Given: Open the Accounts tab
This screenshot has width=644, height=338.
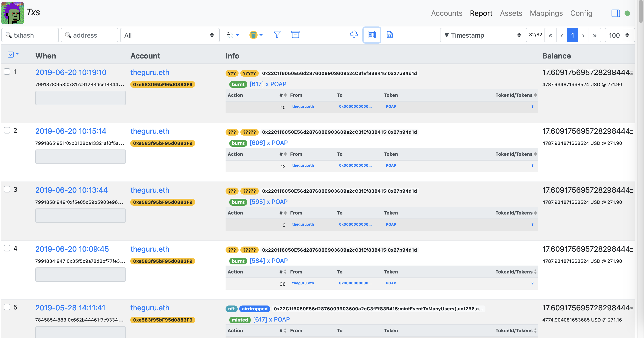Looking at the screenshot, I should tap(446, 13).
